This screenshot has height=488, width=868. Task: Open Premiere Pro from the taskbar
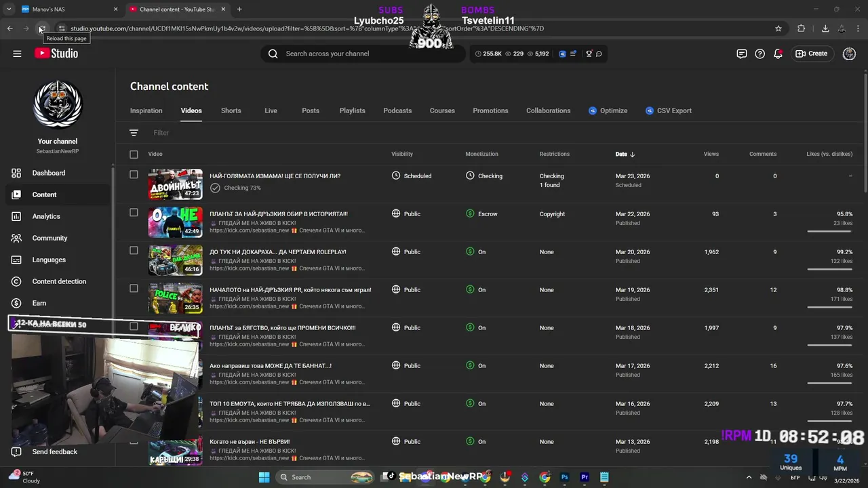(x=585, y=477)
